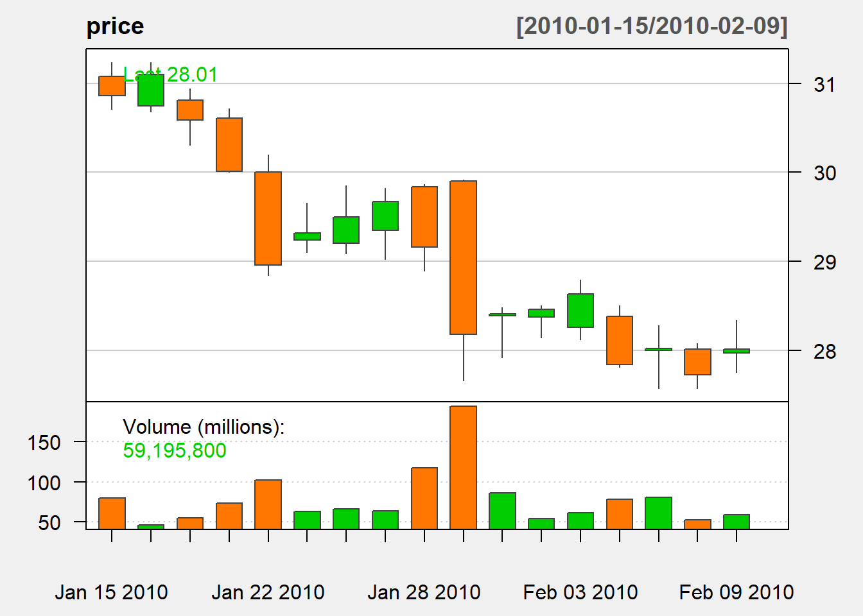Click the green "Last 28.01" label

click(170, 74)
